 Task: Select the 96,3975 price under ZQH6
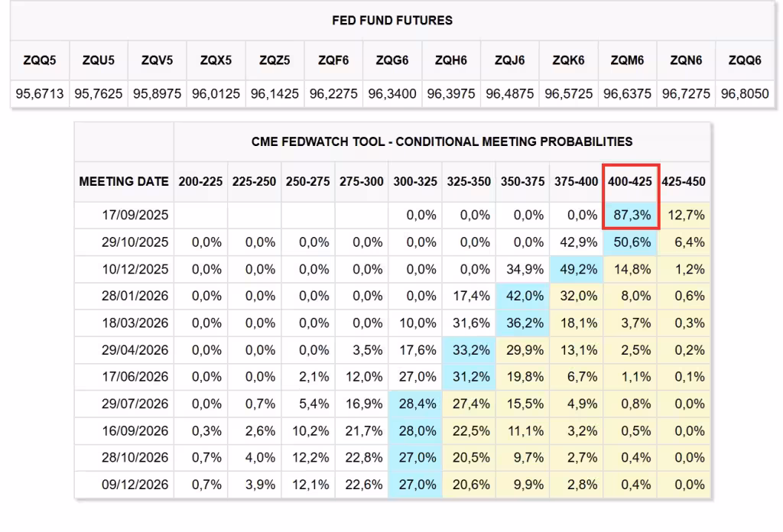click(x=451, y=94)
